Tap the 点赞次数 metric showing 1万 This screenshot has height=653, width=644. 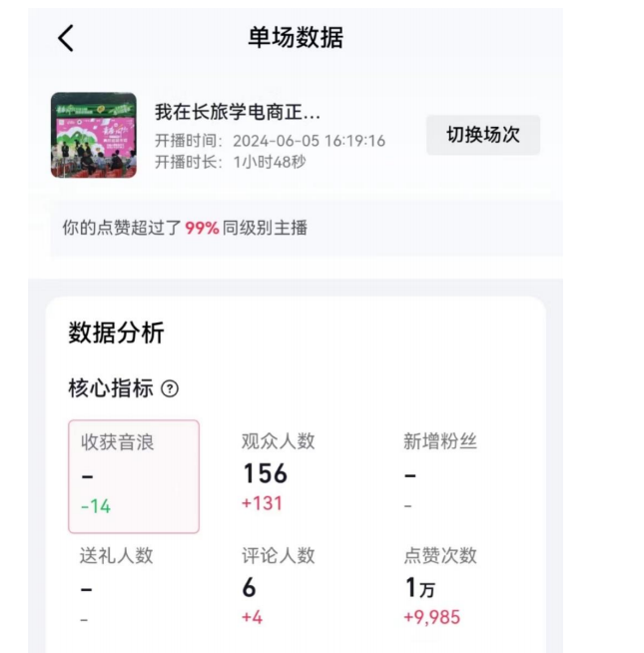(x=440, y=585)
